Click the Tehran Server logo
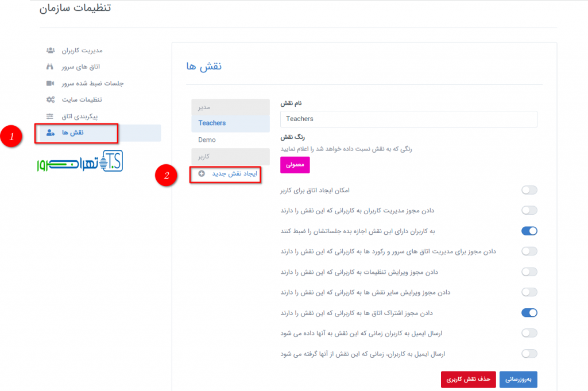This screenshot has height=391, width=588. click(79, 162)
